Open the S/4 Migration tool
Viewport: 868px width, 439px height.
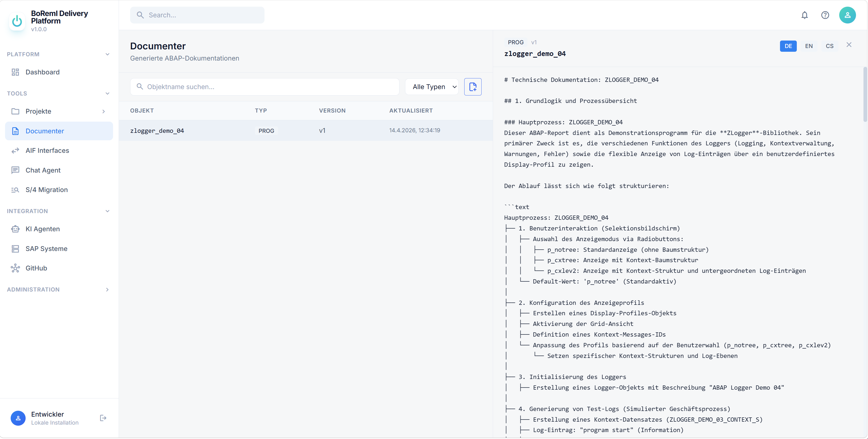pyautogui.click(x=59, y=190)
